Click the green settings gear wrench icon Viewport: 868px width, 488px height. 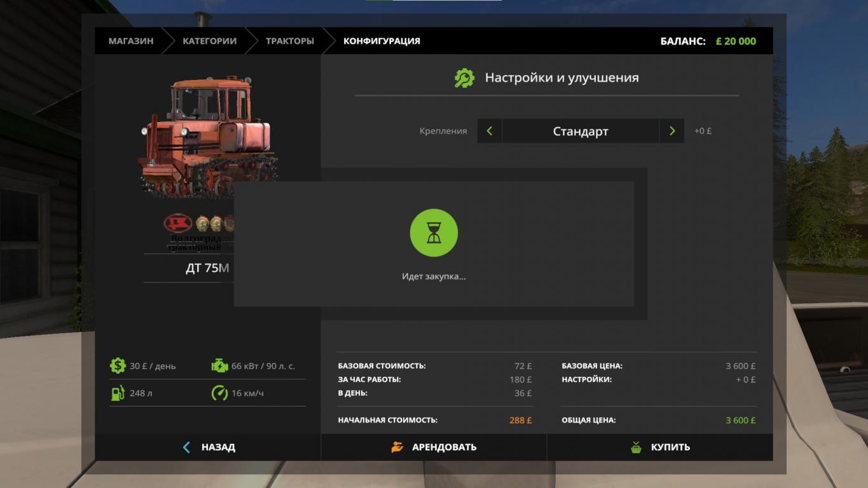pos(464,78)
